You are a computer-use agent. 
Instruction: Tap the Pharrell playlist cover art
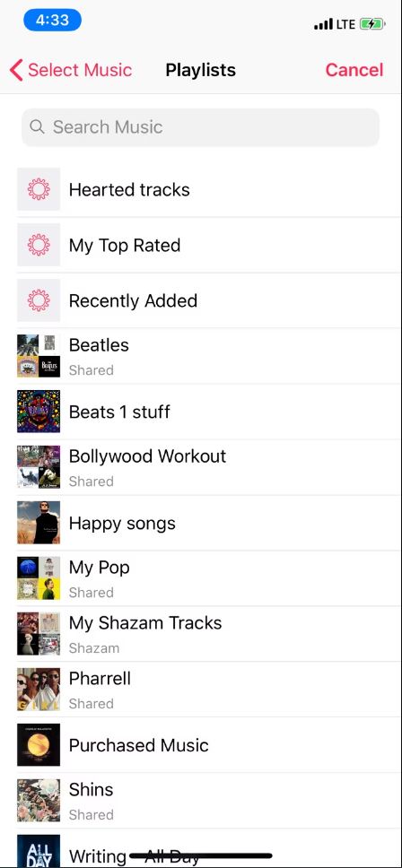(39, 690)
